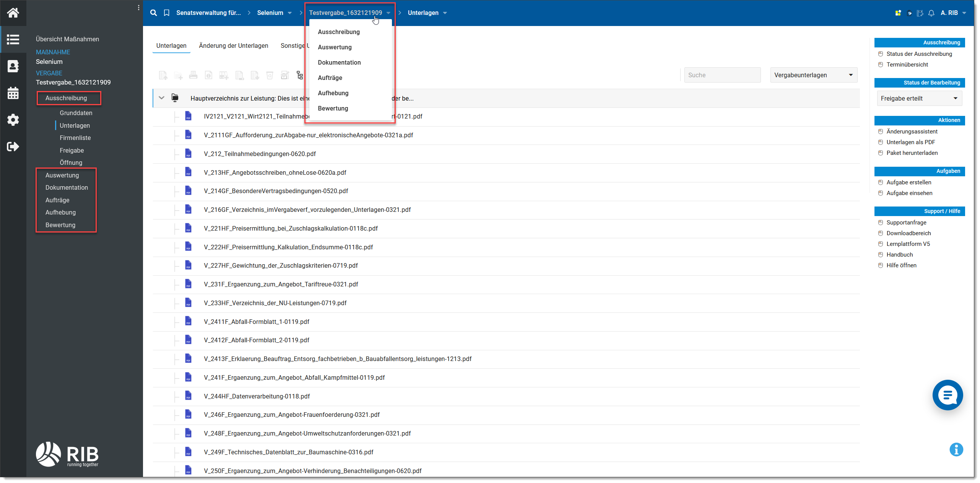Click the bookmark icon in header
The width and height of the screenshot is (980, 483).
[x=166, y=13]
